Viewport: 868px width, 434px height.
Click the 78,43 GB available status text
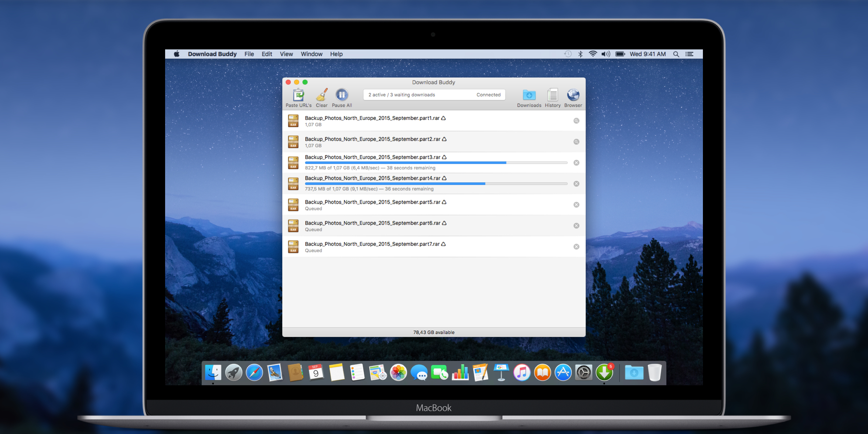434,333
